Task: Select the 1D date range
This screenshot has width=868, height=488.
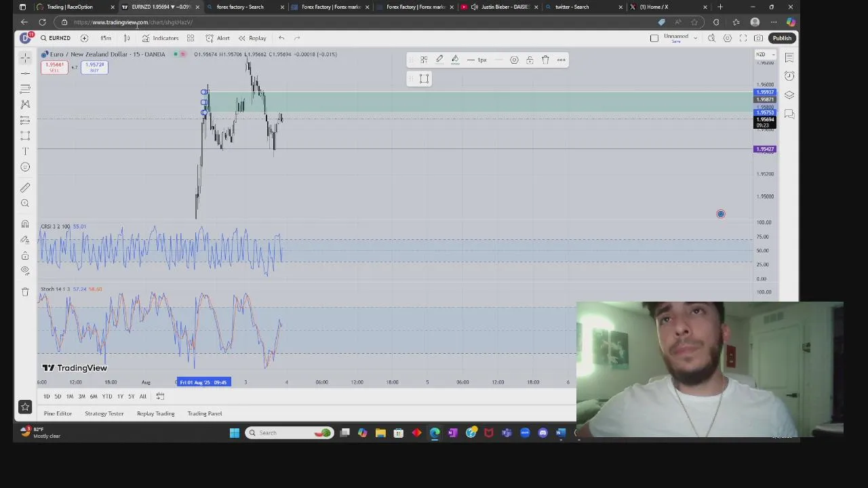Action: 46,396
